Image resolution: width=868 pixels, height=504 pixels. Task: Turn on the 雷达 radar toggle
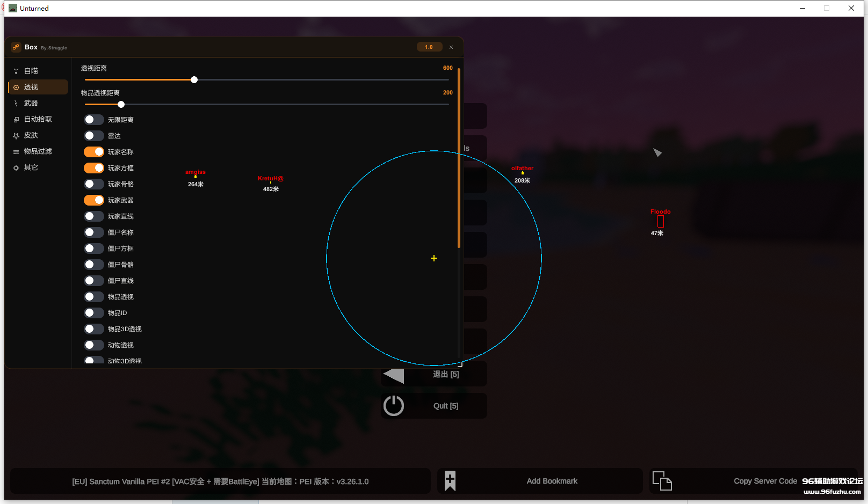coord(94,136)
